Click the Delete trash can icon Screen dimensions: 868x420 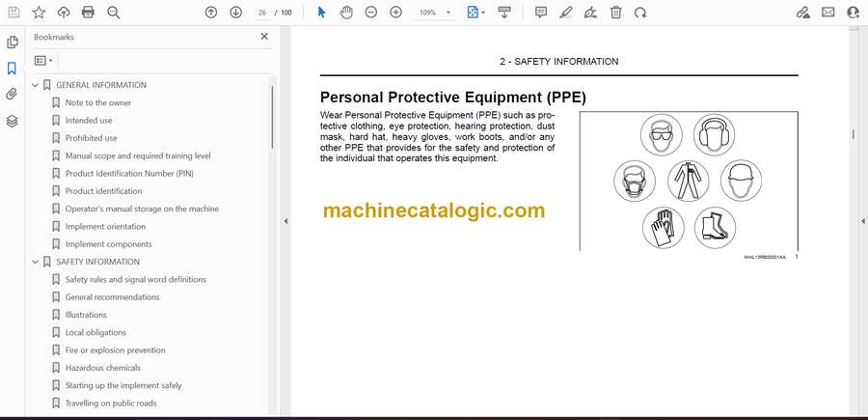click(615, 13)
